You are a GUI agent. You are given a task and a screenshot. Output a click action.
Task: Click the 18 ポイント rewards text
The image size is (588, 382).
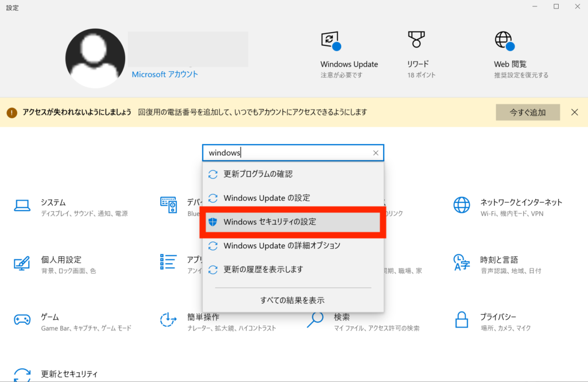click(421, 75)
